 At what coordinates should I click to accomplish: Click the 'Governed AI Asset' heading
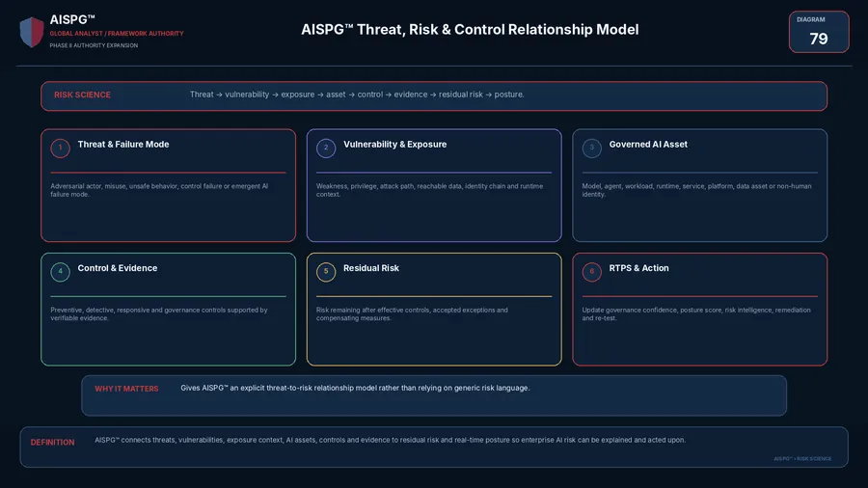click(x=648, y=145)
